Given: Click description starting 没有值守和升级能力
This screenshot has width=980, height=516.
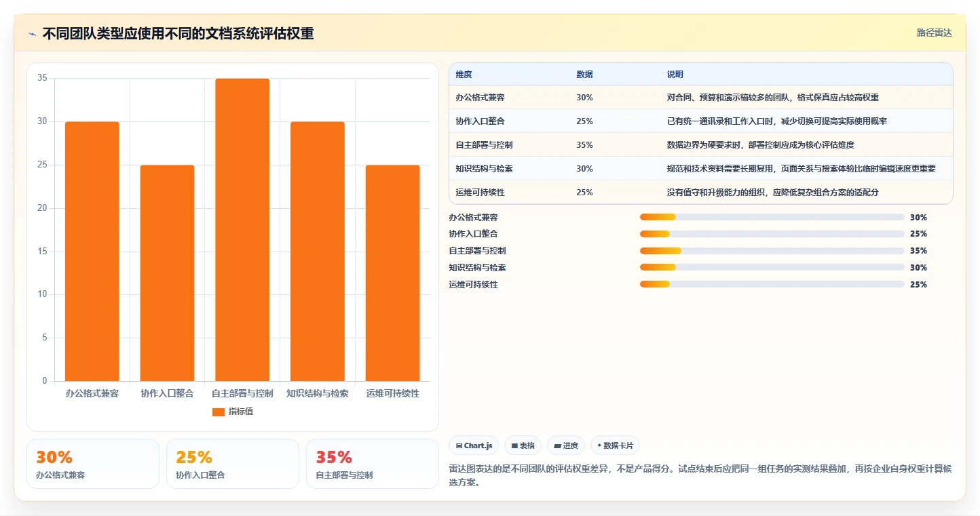Looking at the screenshot, I should click(x=773, y=193).
